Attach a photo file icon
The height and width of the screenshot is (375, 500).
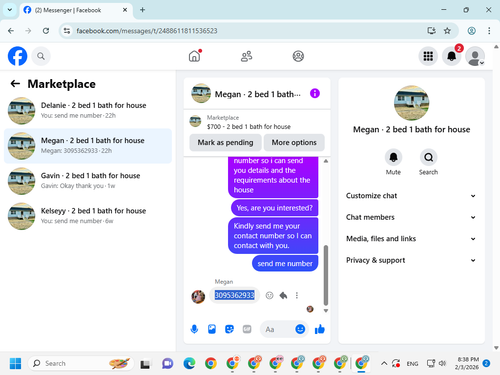point(212,329)
